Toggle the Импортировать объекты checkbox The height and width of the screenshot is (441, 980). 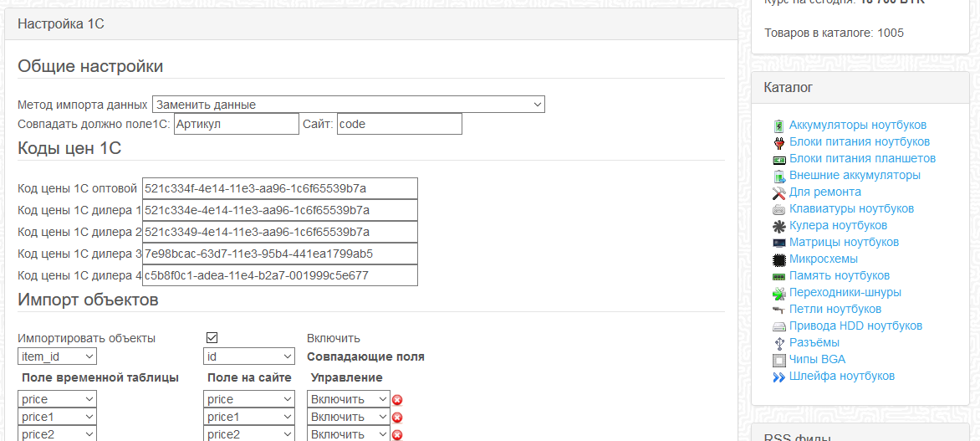(212, 338)
